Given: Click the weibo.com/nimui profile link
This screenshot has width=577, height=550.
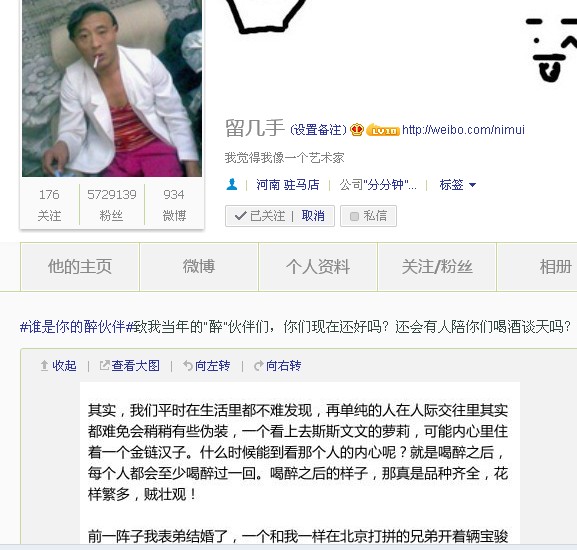Looking at the screenshot, I should pos(463,130).
